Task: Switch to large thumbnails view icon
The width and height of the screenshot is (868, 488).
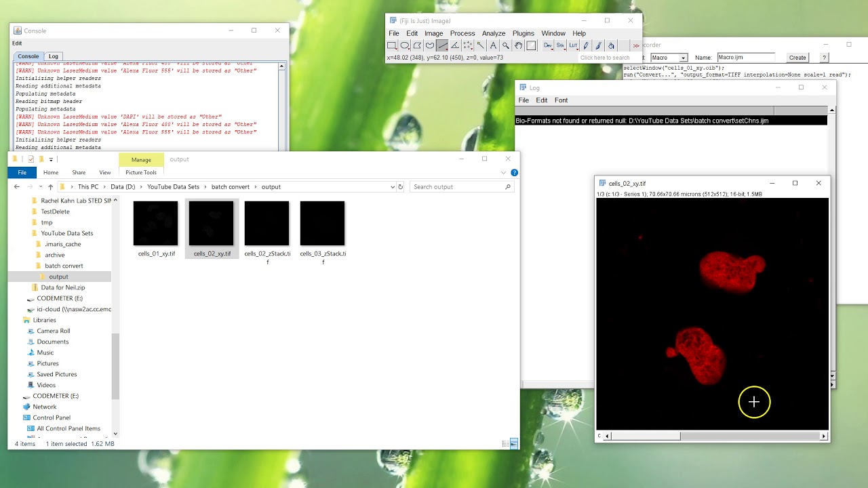Action: pos(514,443)
